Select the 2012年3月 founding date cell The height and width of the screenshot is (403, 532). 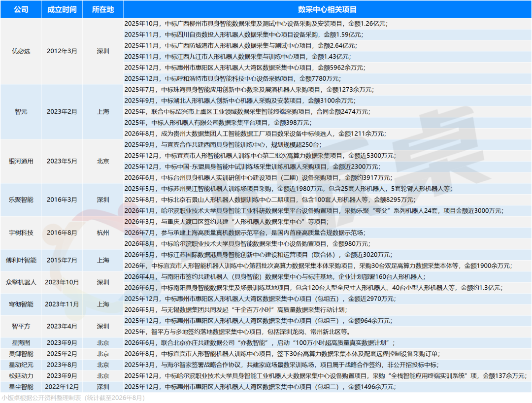62,51
